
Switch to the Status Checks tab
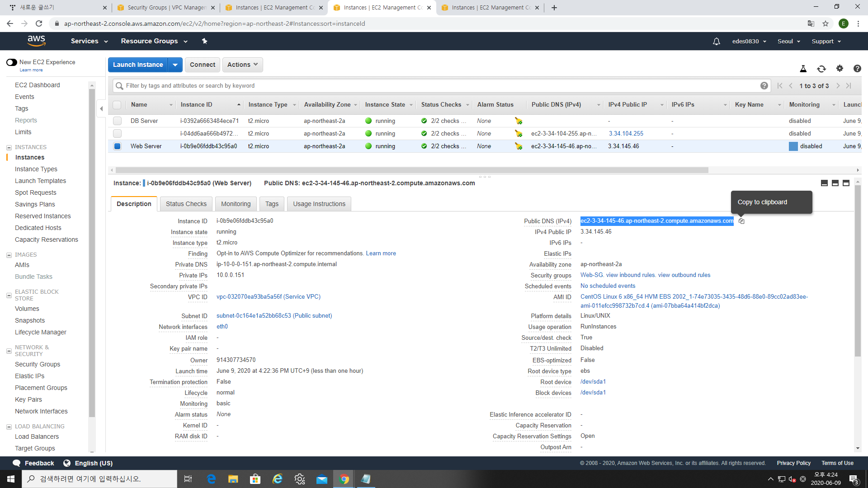(186, 204)
